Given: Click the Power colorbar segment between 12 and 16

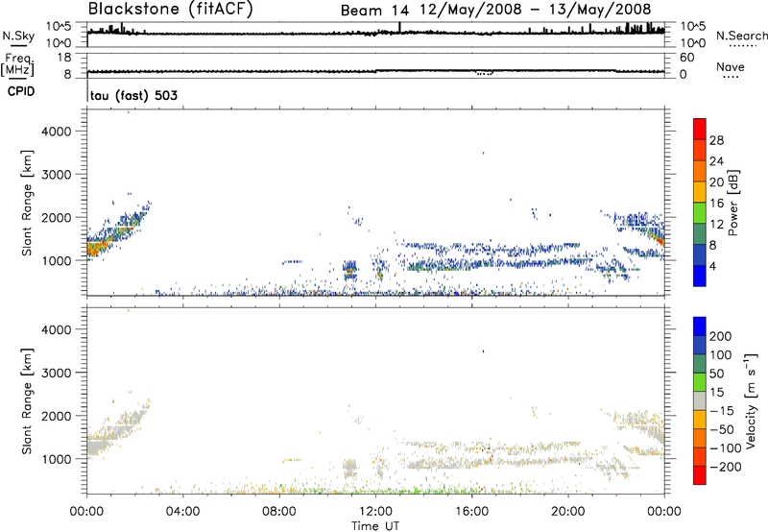Looking at the screenshot, I should (x=700, y=212).
